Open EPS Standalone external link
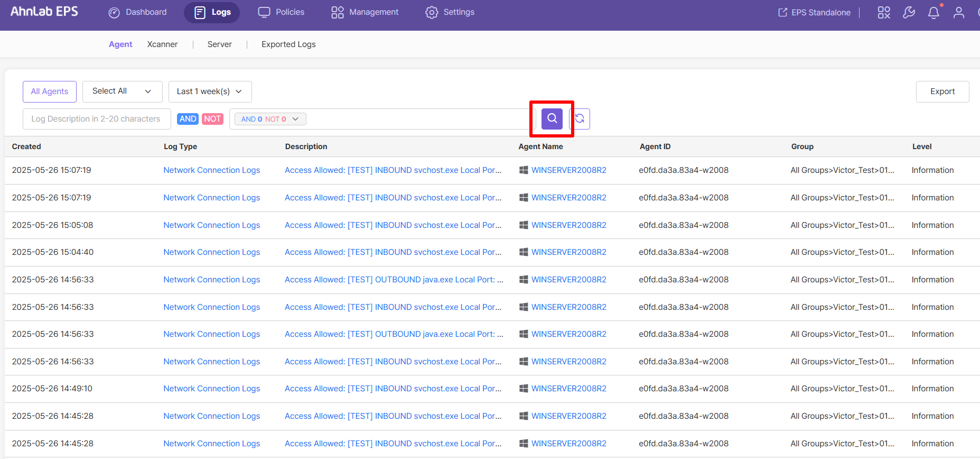The image size is (980, 459). coord(814,12)
